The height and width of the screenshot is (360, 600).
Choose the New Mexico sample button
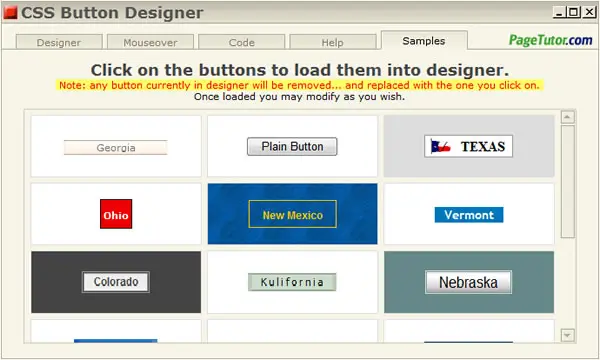coord(293,214)
